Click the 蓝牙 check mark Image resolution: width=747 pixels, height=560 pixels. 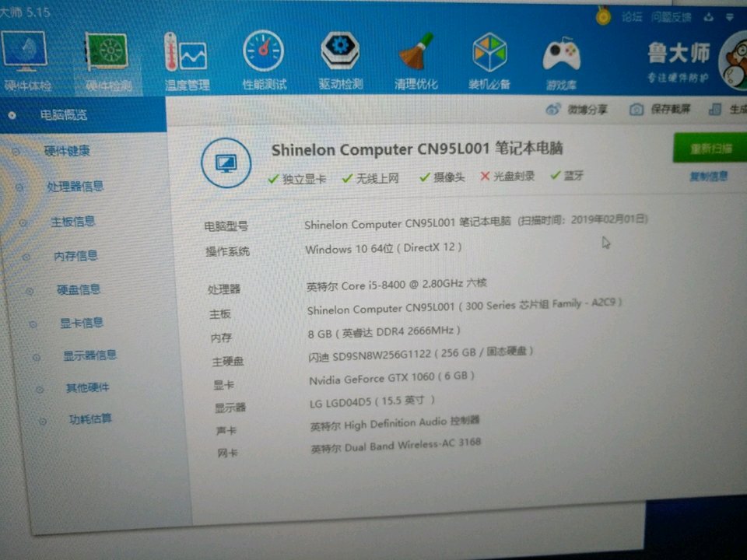pyautogui.click(x=555, y=175)
